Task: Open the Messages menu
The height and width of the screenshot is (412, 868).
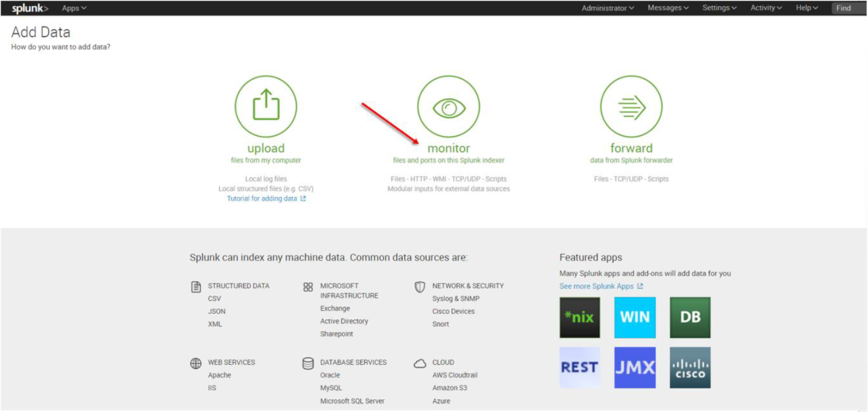Action: (x=667, y=8)
